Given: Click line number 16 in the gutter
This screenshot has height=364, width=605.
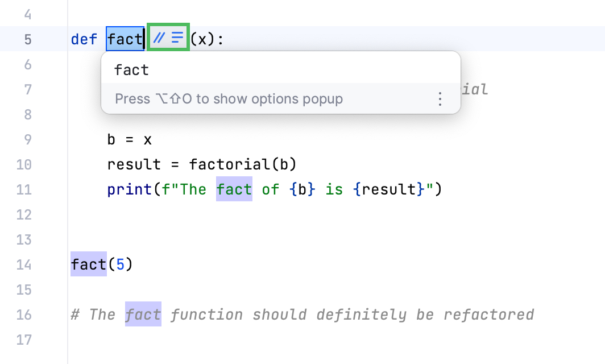Looking at the screenshot, I should pyautogui.click(x=24, y=315).
